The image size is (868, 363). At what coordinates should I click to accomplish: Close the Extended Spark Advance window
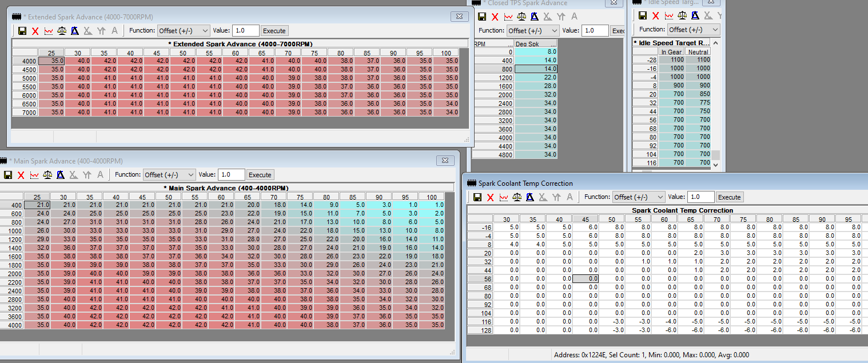459,17
